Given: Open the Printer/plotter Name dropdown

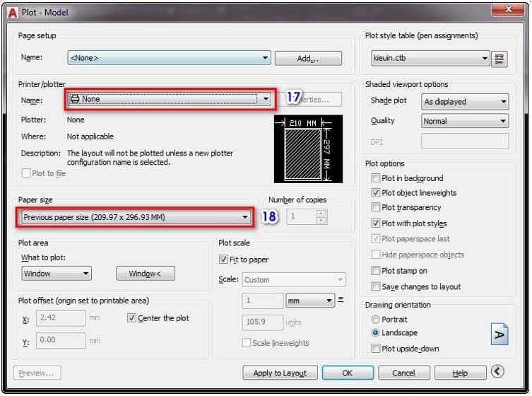Looking at the screenshot, I should 170,99.
